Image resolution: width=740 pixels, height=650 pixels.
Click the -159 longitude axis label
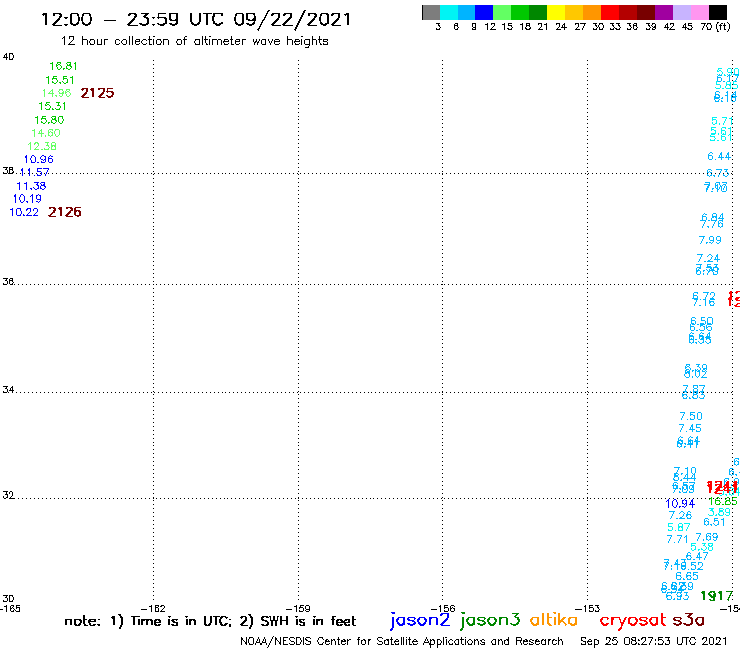pos(298,609)
